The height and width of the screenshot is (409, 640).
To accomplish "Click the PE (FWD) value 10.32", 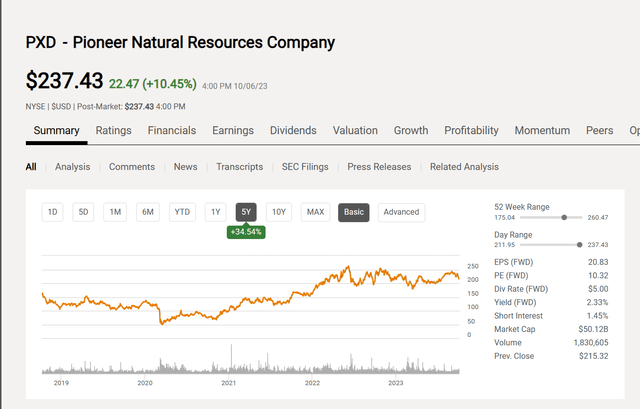I will coord(598,276).
